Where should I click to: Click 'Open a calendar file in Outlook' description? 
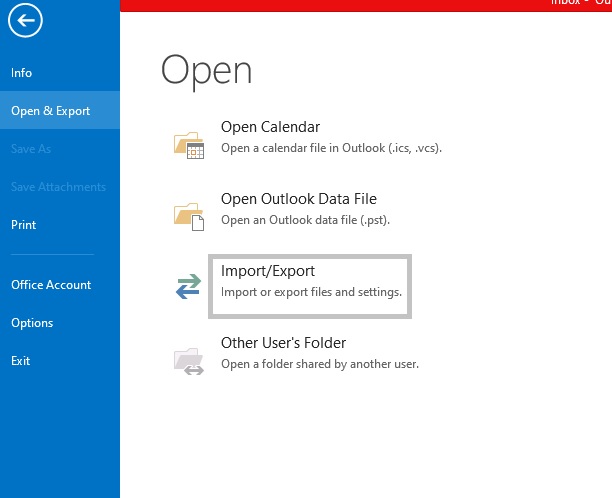pyautogui.click(x=331, y=148)
